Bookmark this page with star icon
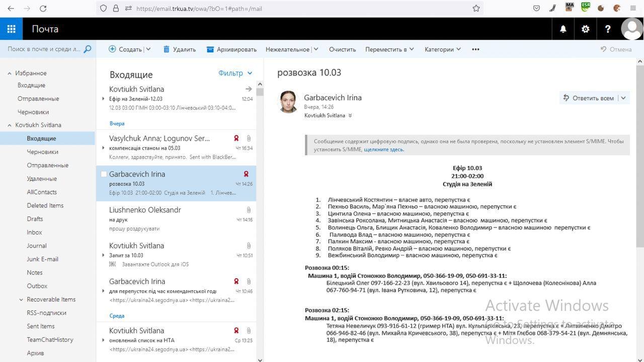The width and height of the screenshot is (644, 362). pyautogui.click(x=476, y=8)
